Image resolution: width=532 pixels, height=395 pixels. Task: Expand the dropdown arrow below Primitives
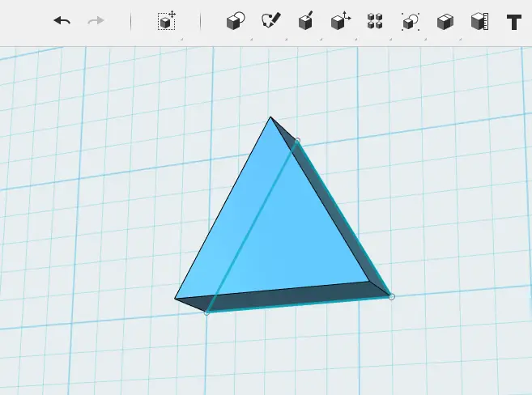[251, 40]
